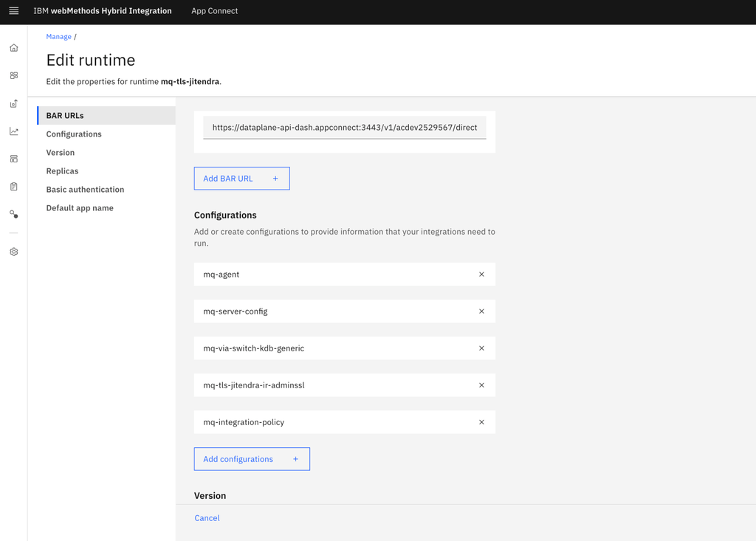Image resolution: width=756 pixels, height=541 pixels.
Task: Remove the mq-integration-policy configuration
Action: click(x=481, y=422)
